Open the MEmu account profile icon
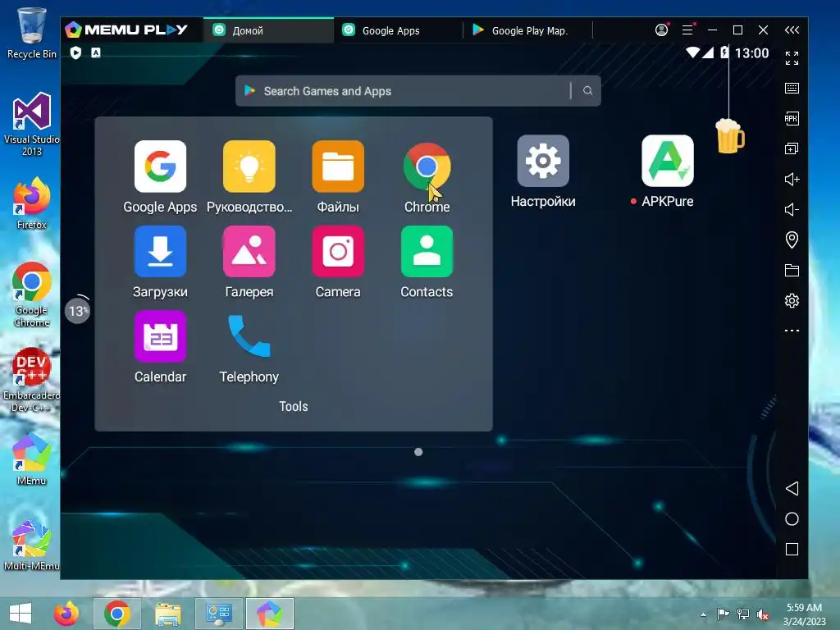 (662, 30)
